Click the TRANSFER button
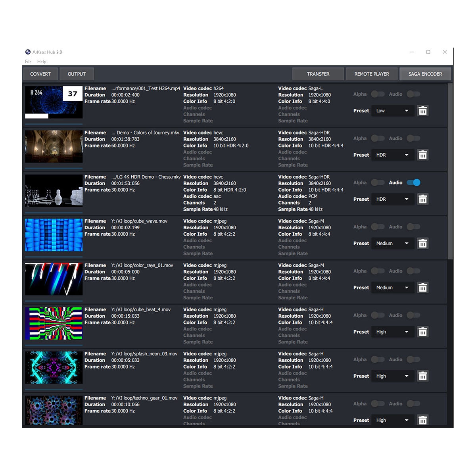476x476 pixels. pos(318,74)
